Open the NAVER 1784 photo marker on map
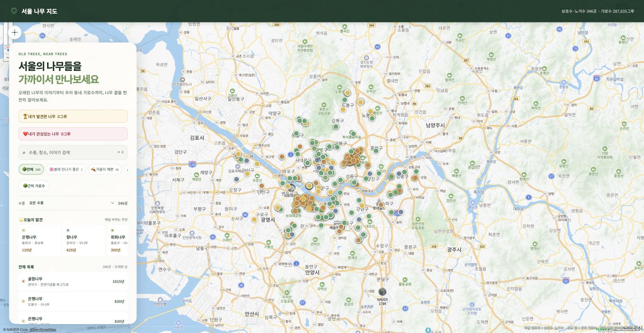Image resolution: width=644 pixels, height=333 pixels. 382,292
